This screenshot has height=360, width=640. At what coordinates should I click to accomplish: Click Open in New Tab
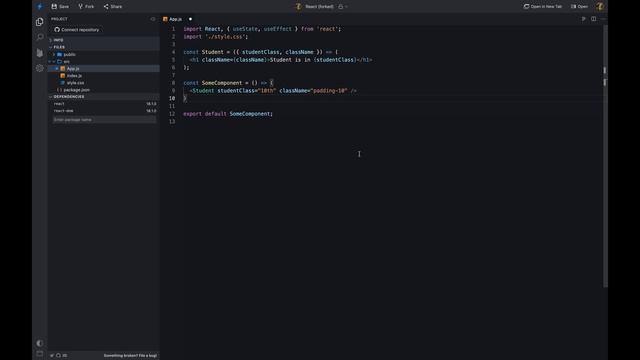[542, 7]
